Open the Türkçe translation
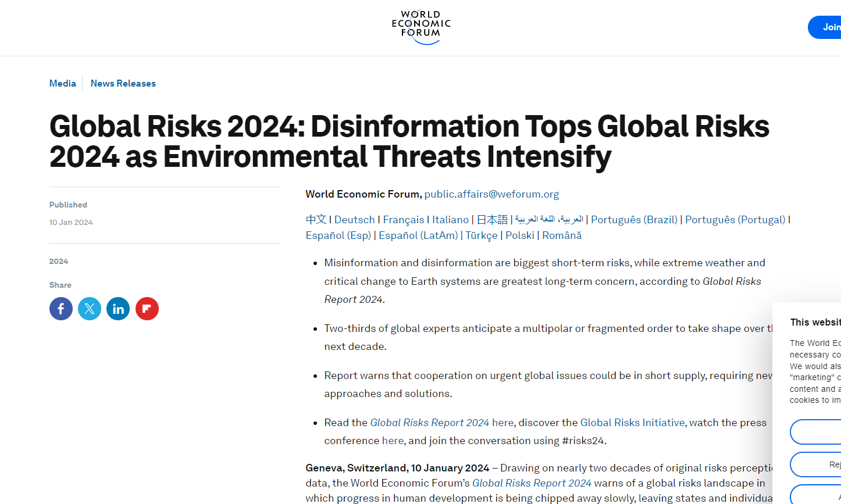 (482, 235)
